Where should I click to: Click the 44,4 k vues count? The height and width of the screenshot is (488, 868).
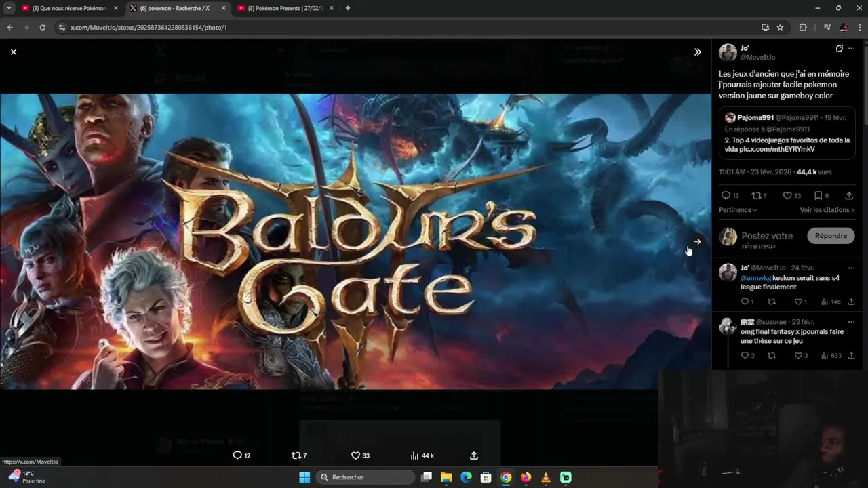pos(814,172)
